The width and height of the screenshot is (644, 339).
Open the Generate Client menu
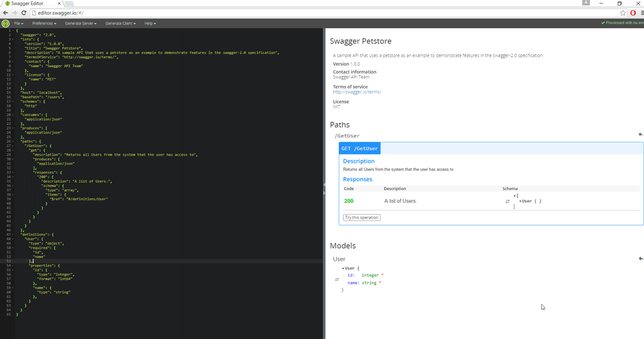[x=120, y=23]
